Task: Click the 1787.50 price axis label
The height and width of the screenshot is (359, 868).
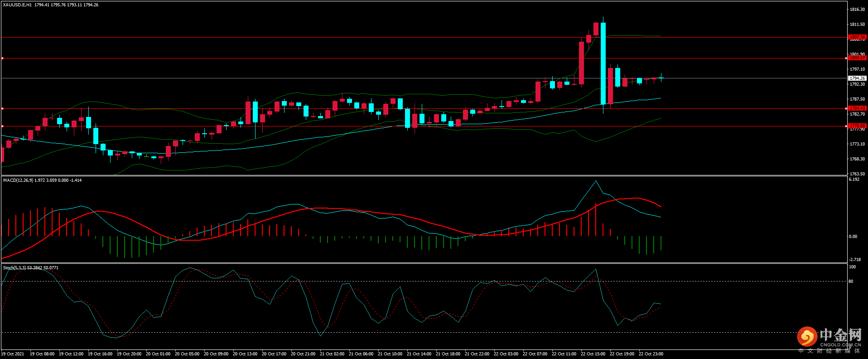Action: pyautogui.click(x=857, y=99)
